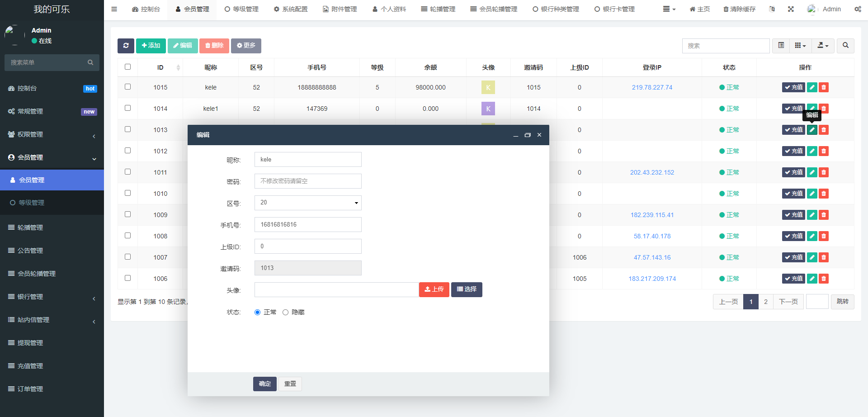Click the 充值 button for row 1015

[793, 87]
